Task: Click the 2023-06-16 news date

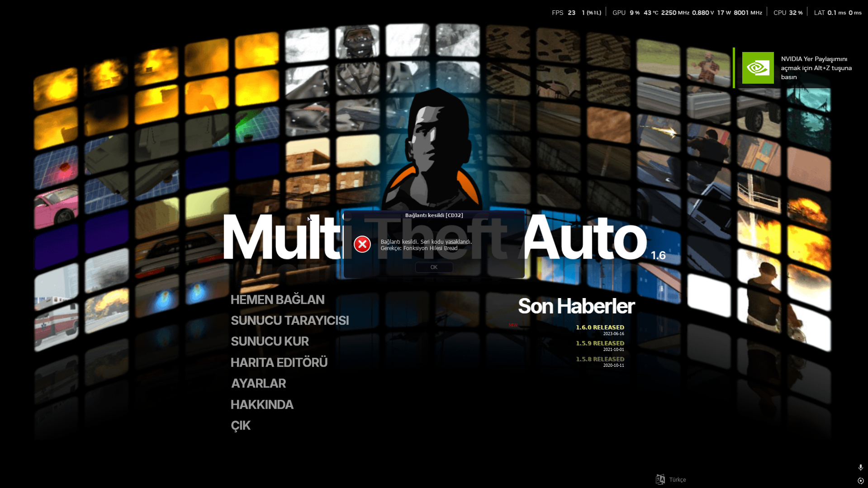Action: point(613,334)
